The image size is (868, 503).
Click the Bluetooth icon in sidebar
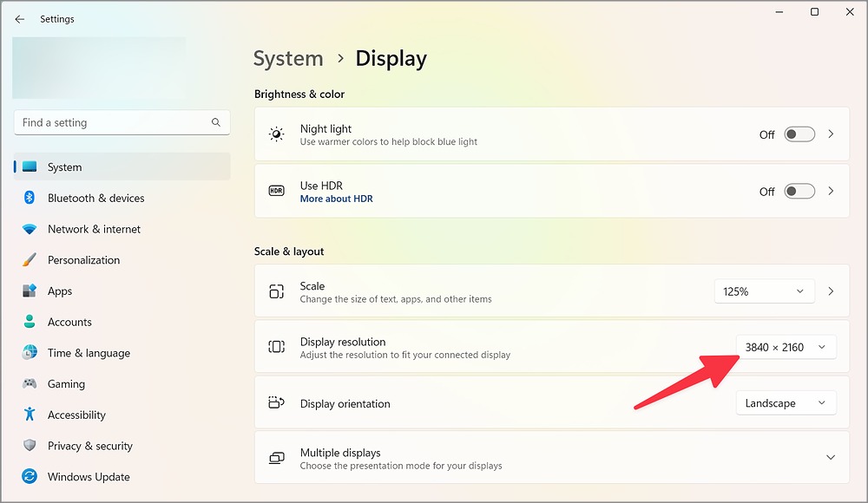click(30, 198)
